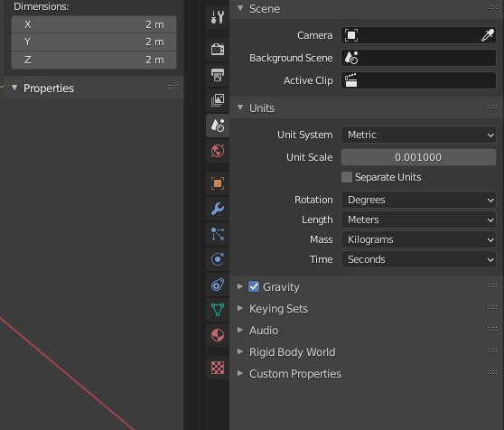Screen dimensions: 504x430
Task: Open the Tool properties tab
Action: [x=218, y=17]
